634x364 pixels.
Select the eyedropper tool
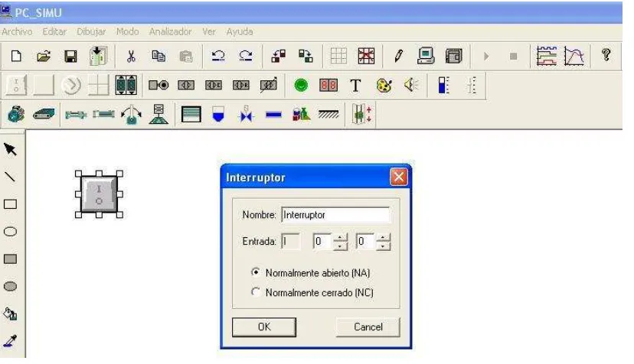[10, 341]
